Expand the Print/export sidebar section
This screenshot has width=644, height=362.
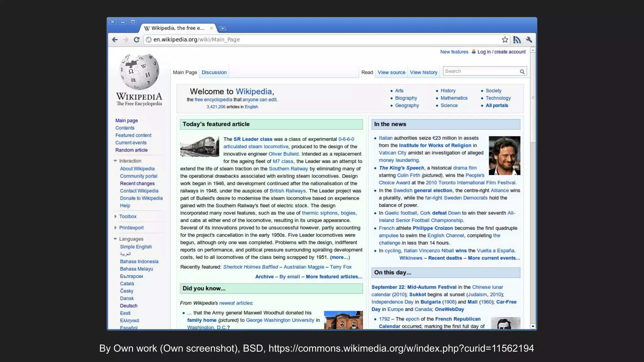(x=115, y=228)
